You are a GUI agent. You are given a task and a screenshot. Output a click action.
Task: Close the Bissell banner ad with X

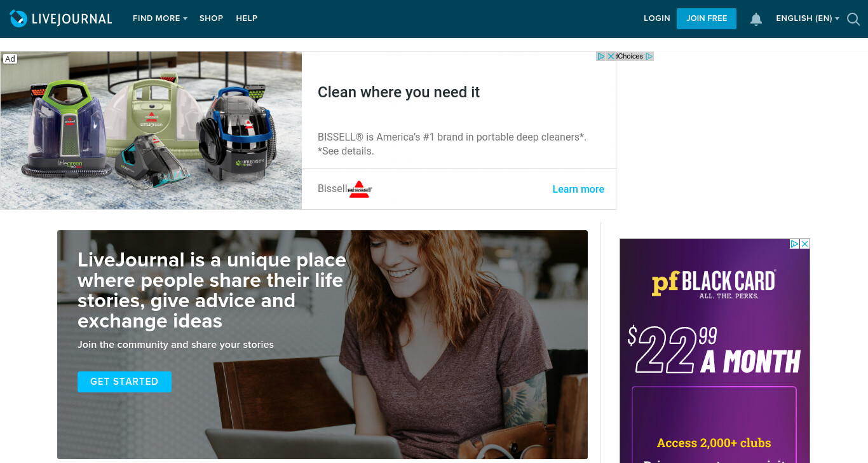coord(611,56)
